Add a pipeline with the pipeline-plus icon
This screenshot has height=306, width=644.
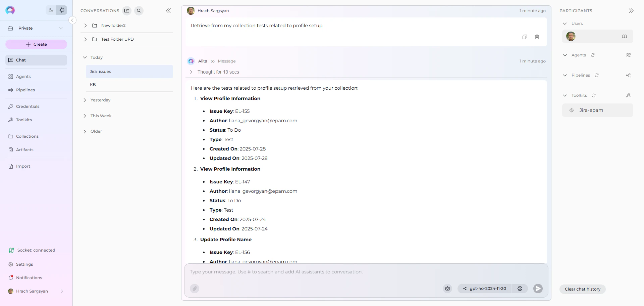point(629,75)
